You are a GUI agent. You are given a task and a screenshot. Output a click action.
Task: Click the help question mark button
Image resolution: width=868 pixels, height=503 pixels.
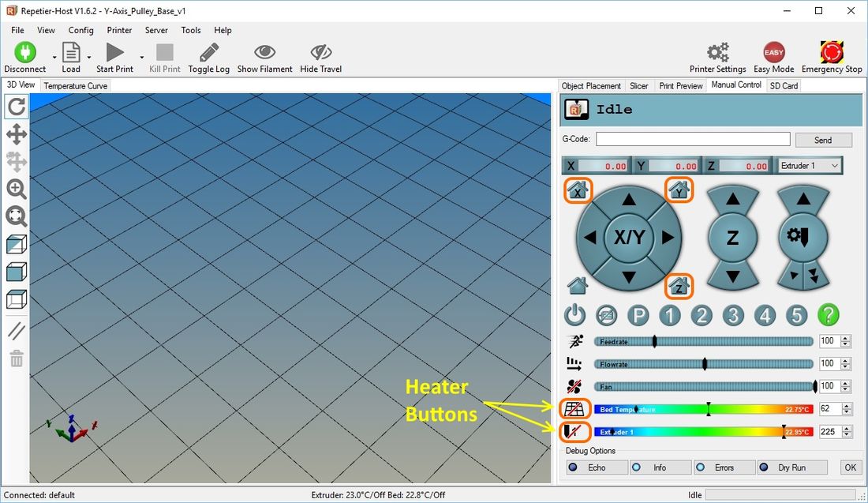(828, 315)
